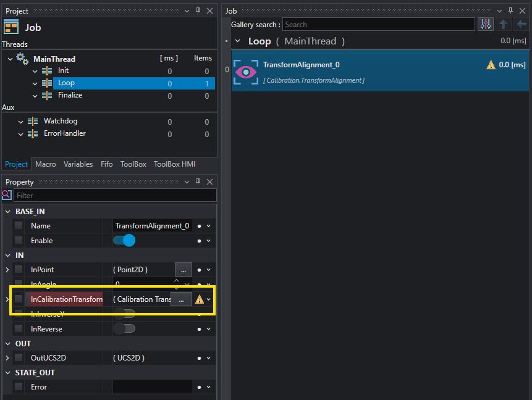Screen dimensions: 532x400
Task: Check the InPoint property checkbox
Action: click(19, 270)
